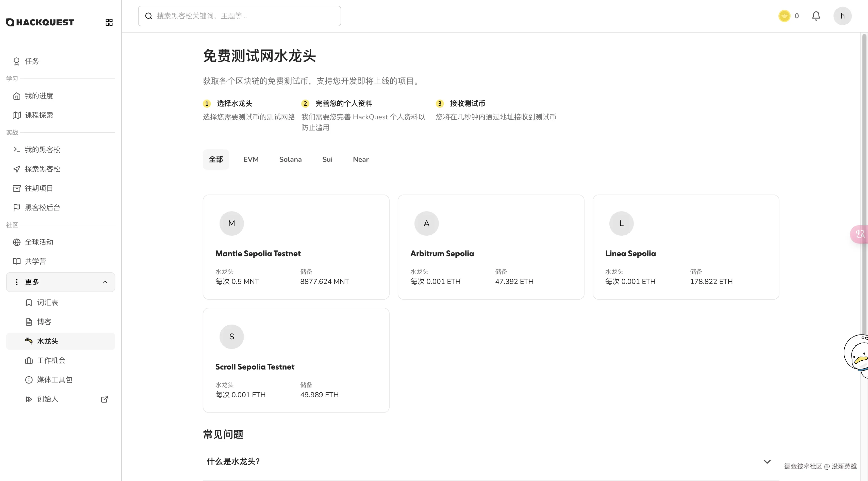
Task: Click the 共学营 open book icon
Action: 16,261
